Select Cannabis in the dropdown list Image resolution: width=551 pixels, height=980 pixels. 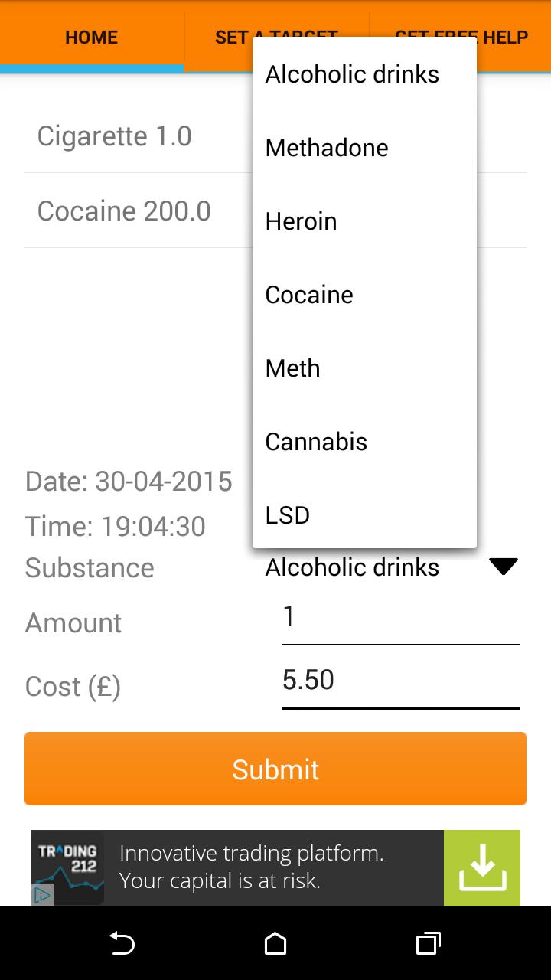coord(364,442)
